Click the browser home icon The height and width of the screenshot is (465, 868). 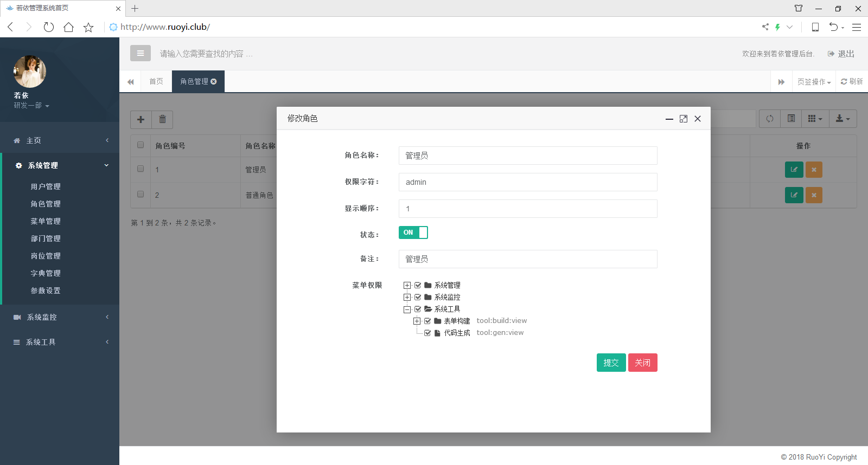coord(68,27)
